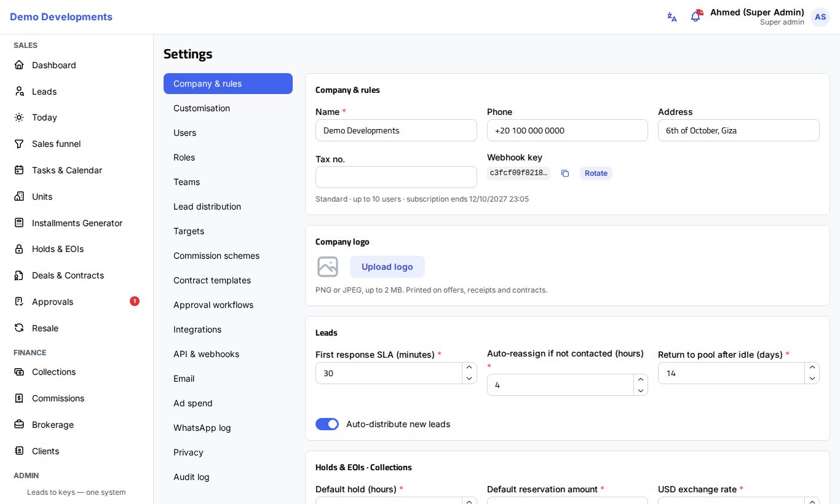Click the Dashboard home icon

pyautogui.click(x=19, y=65)
